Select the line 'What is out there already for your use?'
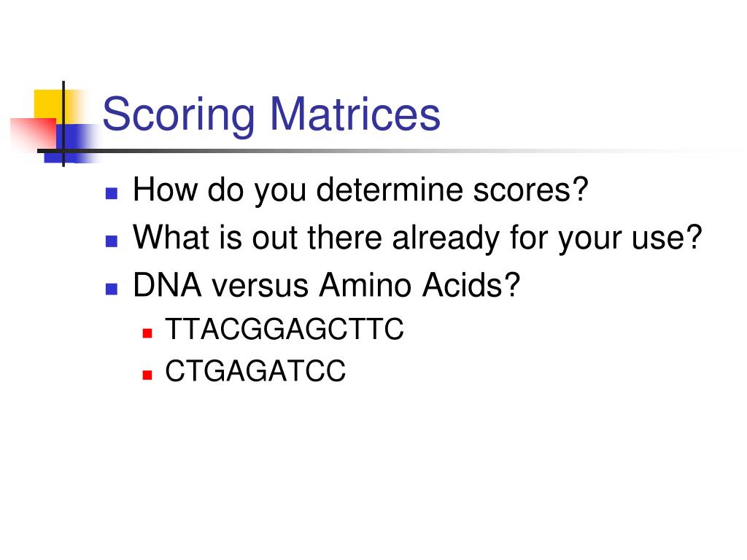 point(418,238)
